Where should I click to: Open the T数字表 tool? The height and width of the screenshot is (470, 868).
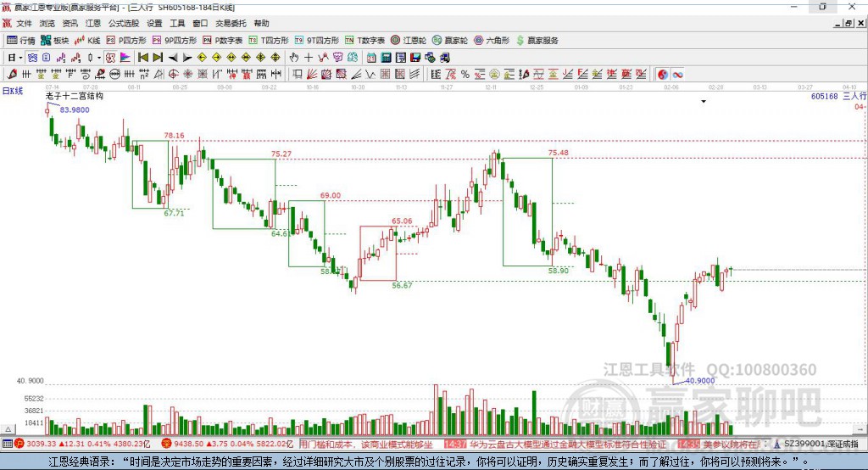(364, 41)
